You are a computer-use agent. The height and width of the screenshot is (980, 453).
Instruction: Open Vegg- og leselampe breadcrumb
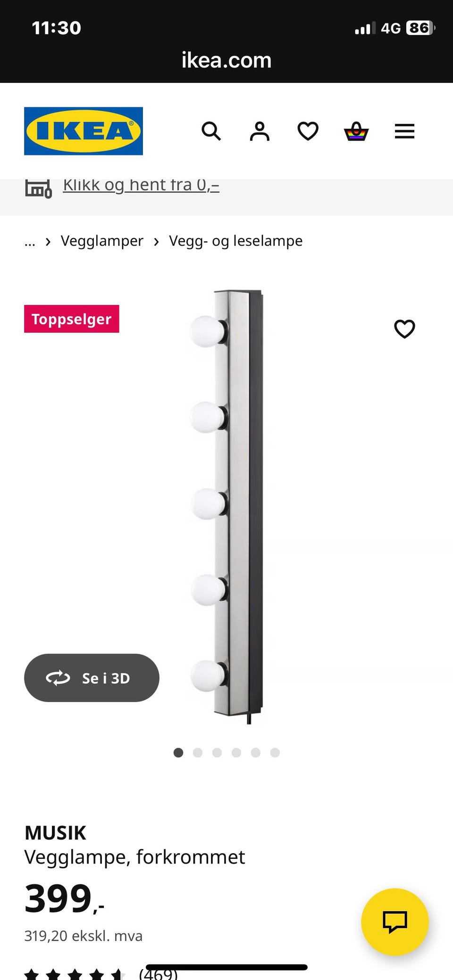[x=236, y=241]
